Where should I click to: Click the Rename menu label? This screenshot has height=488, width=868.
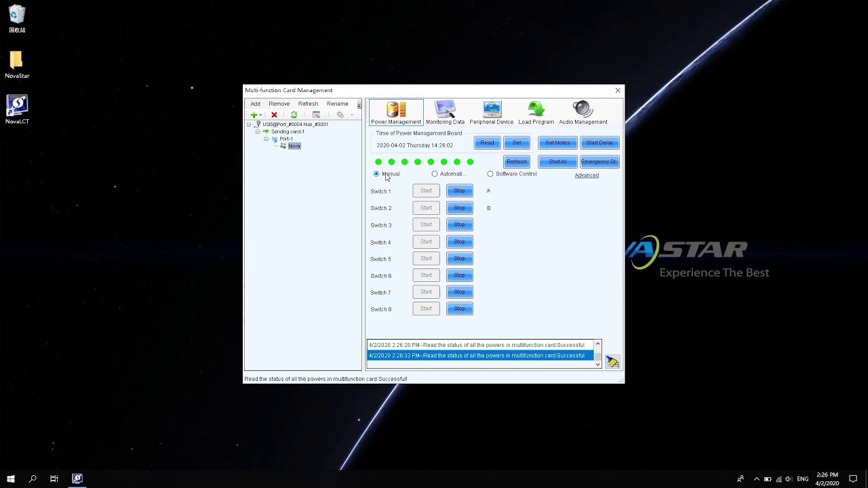click(x=338, y=104)
